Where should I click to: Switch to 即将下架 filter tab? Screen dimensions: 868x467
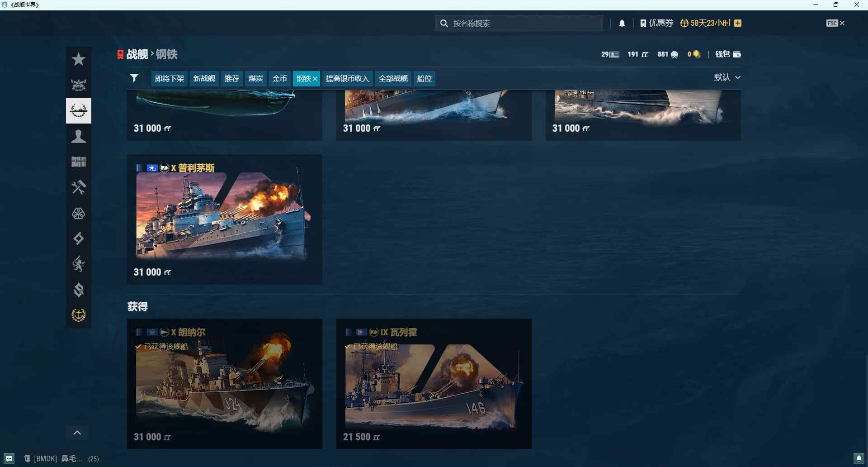pyautogui.click(x=170, y=79)
